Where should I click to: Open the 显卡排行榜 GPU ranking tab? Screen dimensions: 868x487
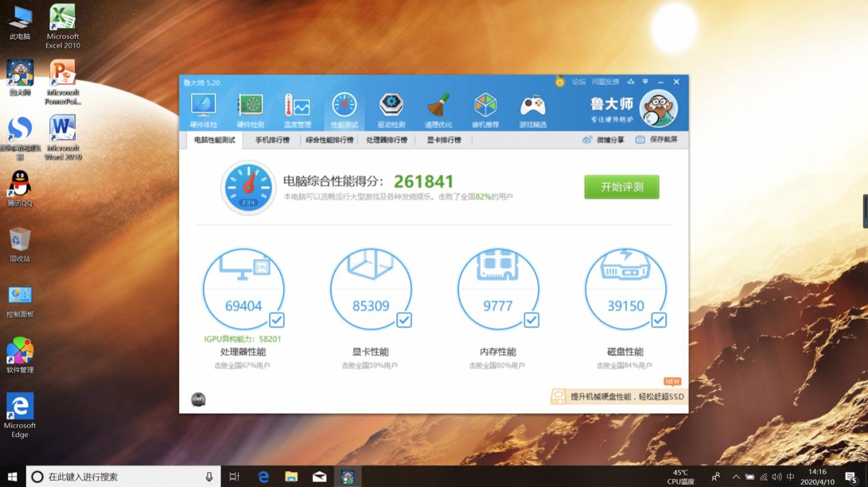[x=445, y=139]
